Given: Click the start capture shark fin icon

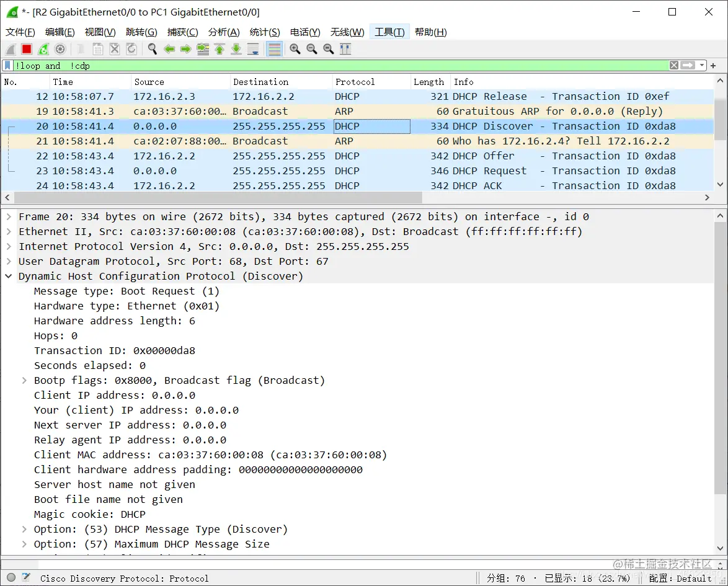Looking at the screenshot, I should (x=11, y=49).
